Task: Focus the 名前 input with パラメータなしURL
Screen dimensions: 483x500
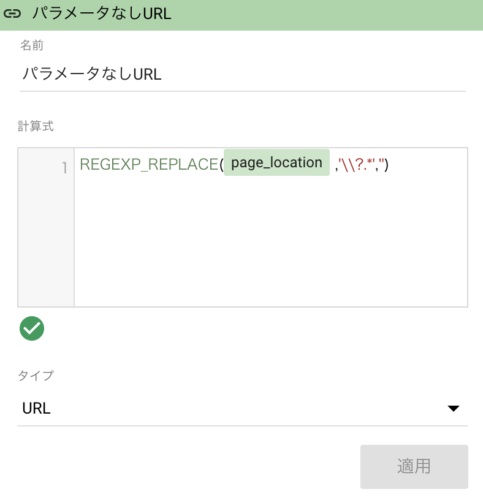Action: (x=242, y=74)
